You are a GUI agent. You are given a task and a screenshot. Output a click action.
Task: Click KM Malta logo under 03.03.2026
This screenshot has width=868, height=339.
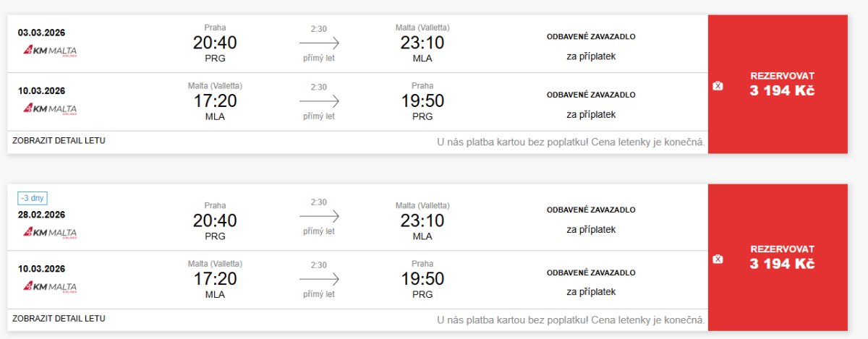[x=50, y=51]
